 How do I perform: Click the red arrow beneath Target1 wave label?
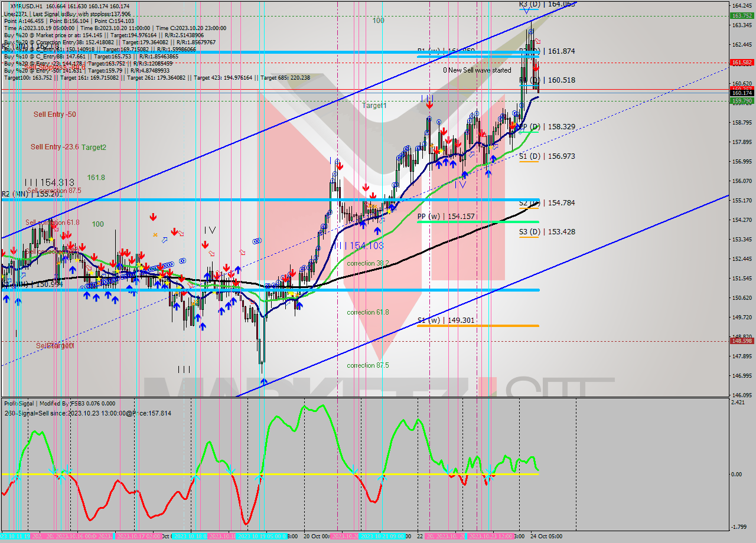tap(429, 105)
